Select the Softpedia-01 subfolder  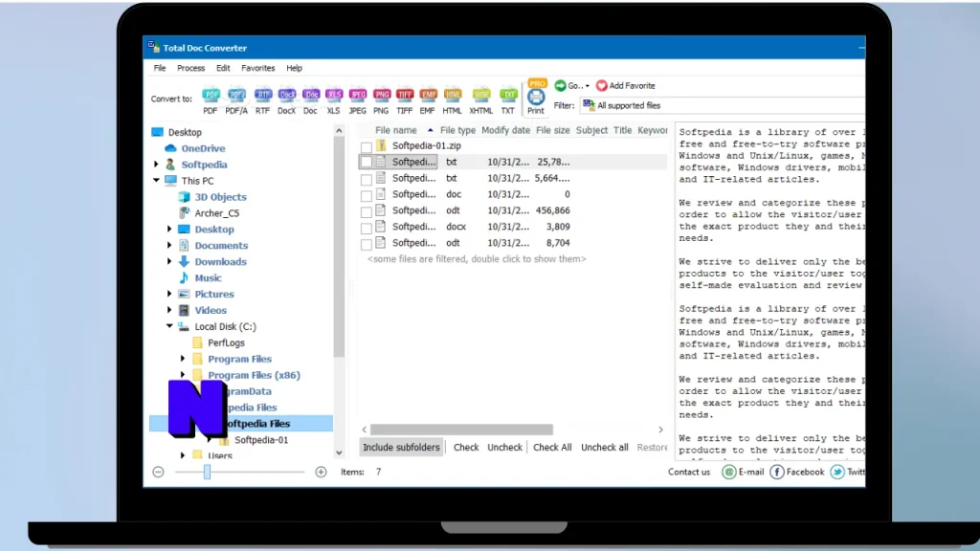[x=261, y=440]
